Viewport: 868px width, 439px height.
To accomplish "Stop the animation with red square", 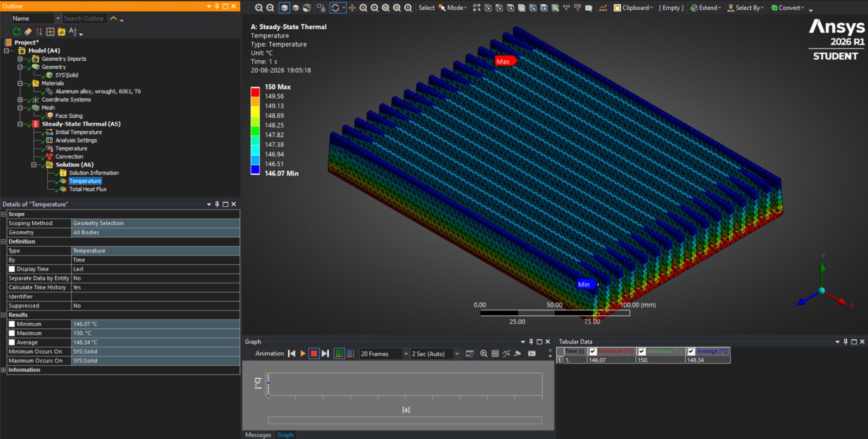I will click(314, 354).
